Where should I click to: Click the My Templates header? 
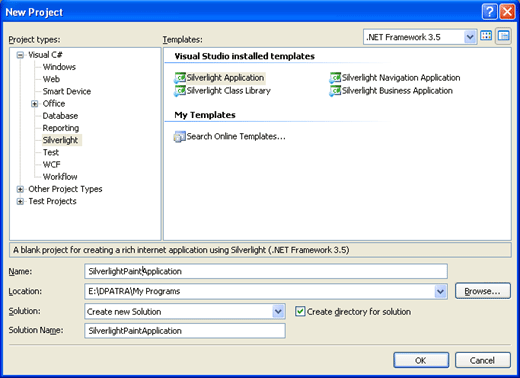205,115
